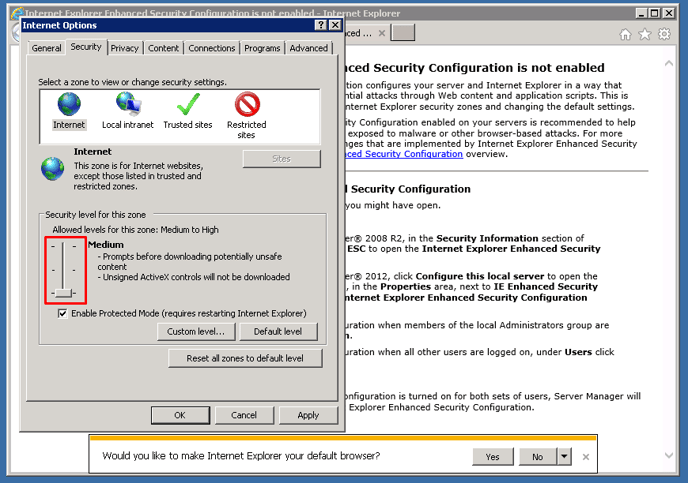Open Internet Explorer Home icon
Screen dimensions: 688x483
(x=626, y=34)
